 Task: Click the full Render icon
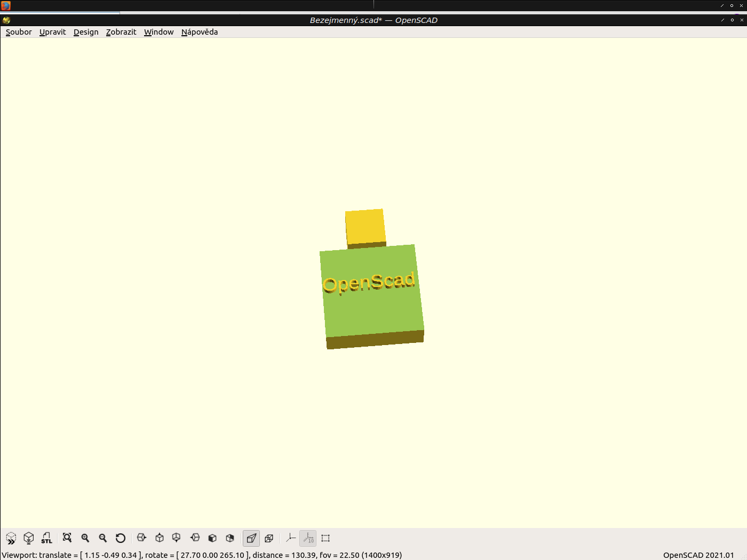[29, 538]
